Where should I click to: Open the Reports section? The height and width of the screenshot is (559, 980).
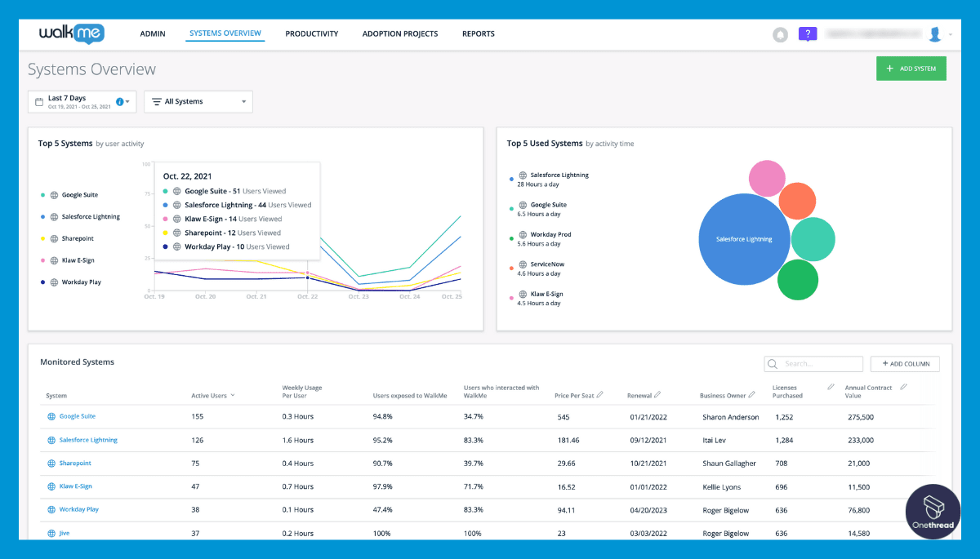click(478, 33)
